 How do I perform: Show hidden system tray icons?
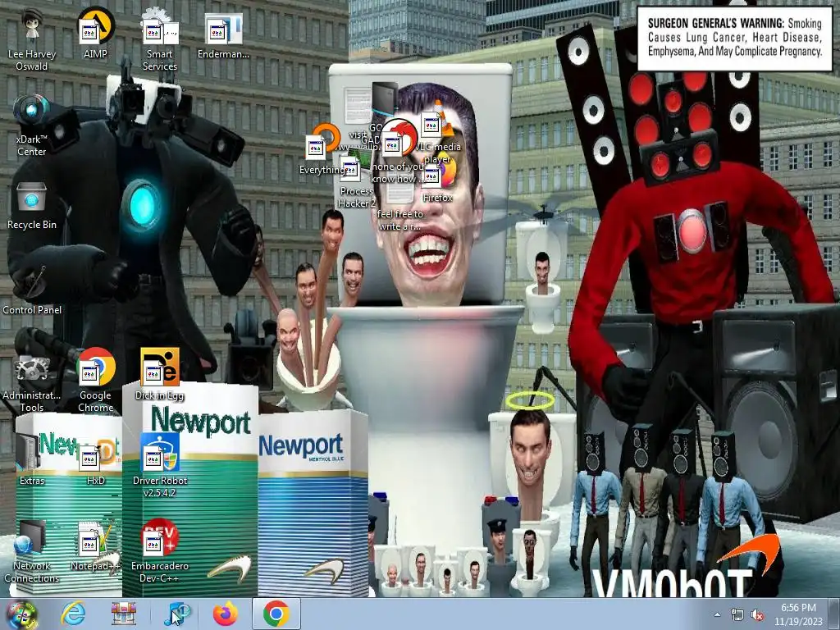pos(717,614)
